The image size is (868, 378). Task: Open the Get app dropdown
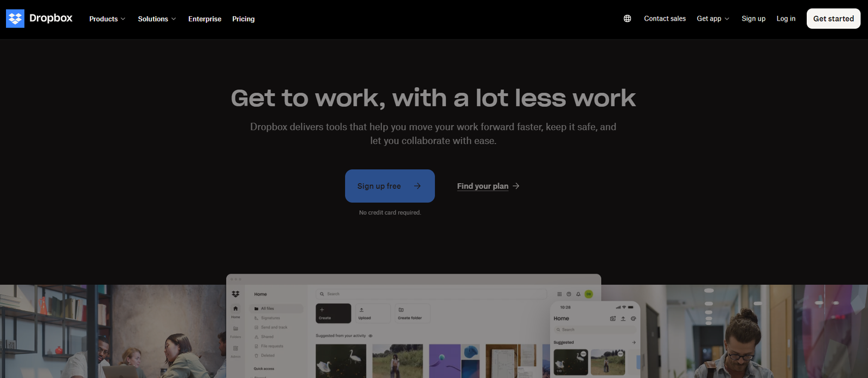[x=713, y=18]
